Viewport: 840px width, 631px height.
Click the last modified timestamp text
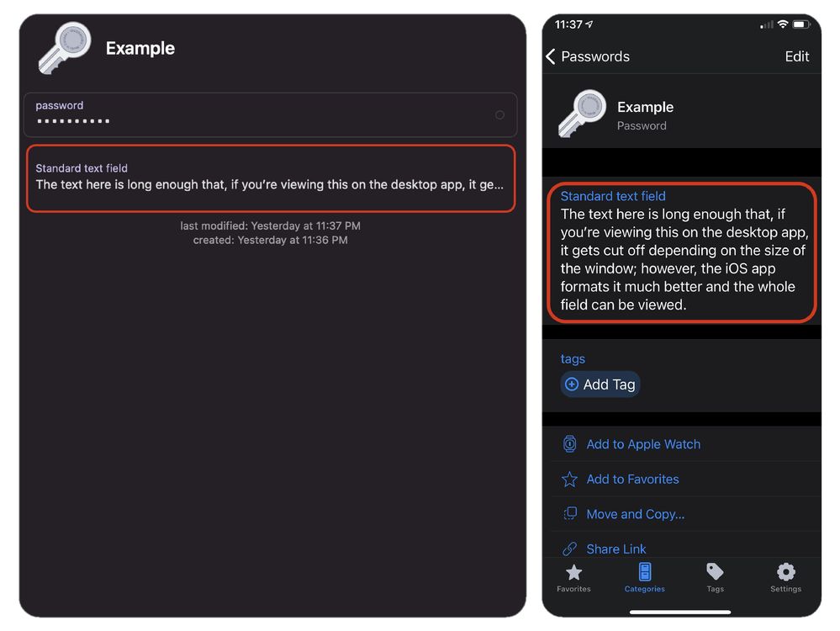pos(270,225)
